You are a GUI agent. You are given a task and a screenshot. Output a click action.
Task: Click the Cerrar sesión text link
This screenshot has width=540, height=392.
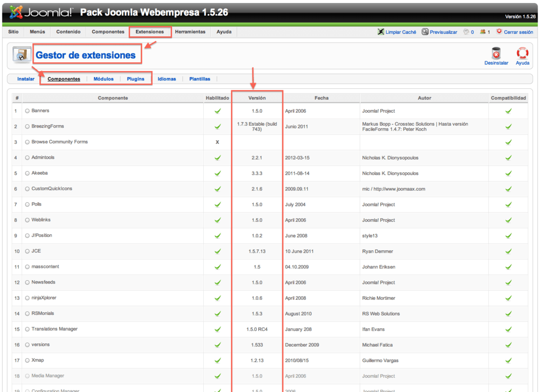[518, 32]
